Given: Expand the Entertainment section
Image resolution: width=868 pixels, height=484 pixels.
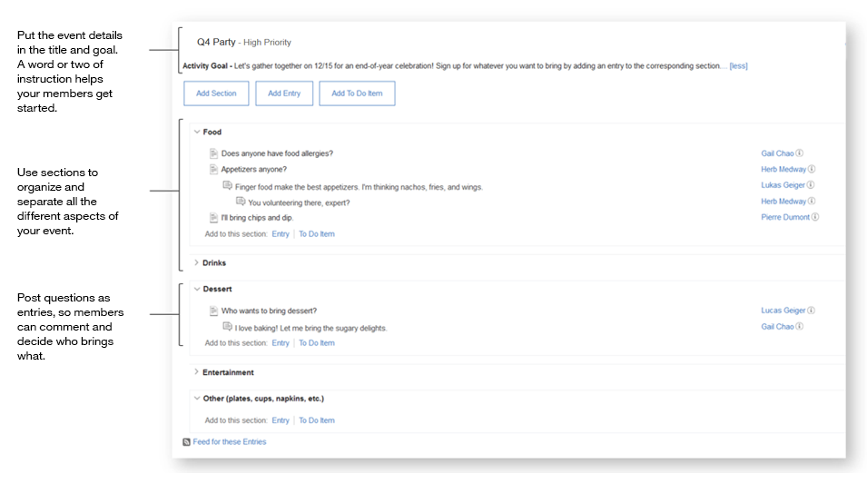Looking at the screenshot, I should pos(196,371).
